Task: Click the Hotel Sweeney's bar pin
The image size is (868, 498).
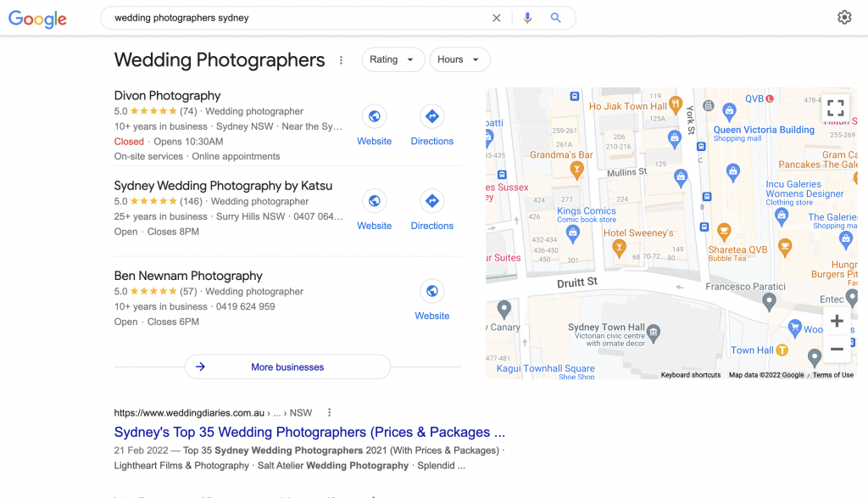Action: [619, 248]
